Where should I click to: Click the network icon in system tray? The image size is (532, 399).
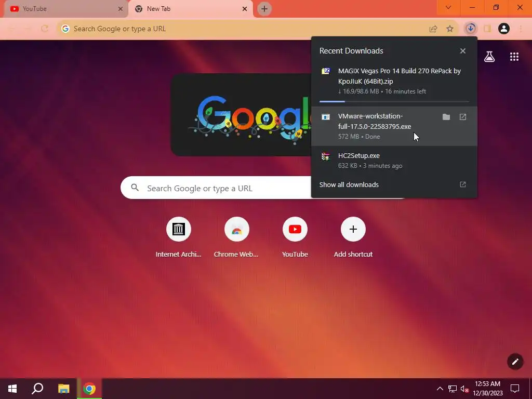(x=453, y=389)
